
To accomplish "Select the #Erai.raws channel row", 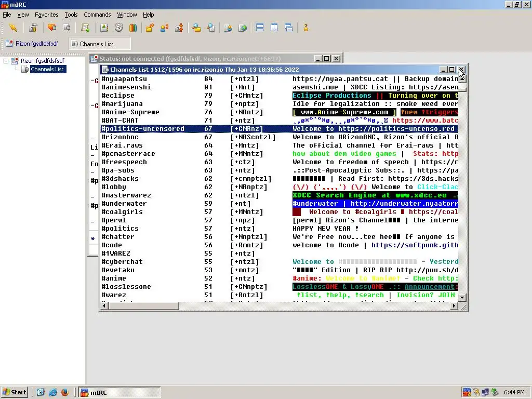I will (280, 145).
